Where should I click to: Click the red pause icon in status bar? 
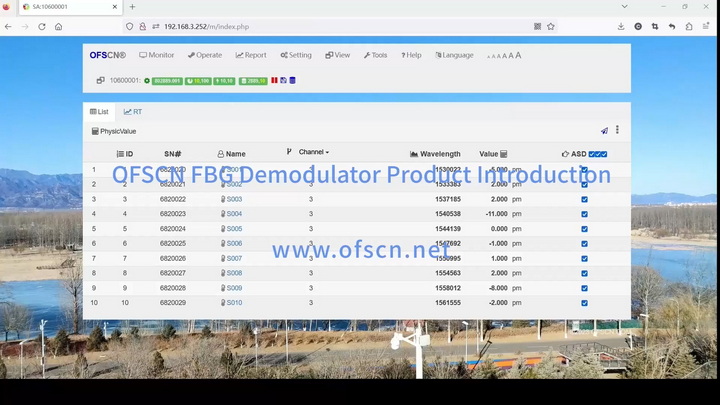point(274,80)
